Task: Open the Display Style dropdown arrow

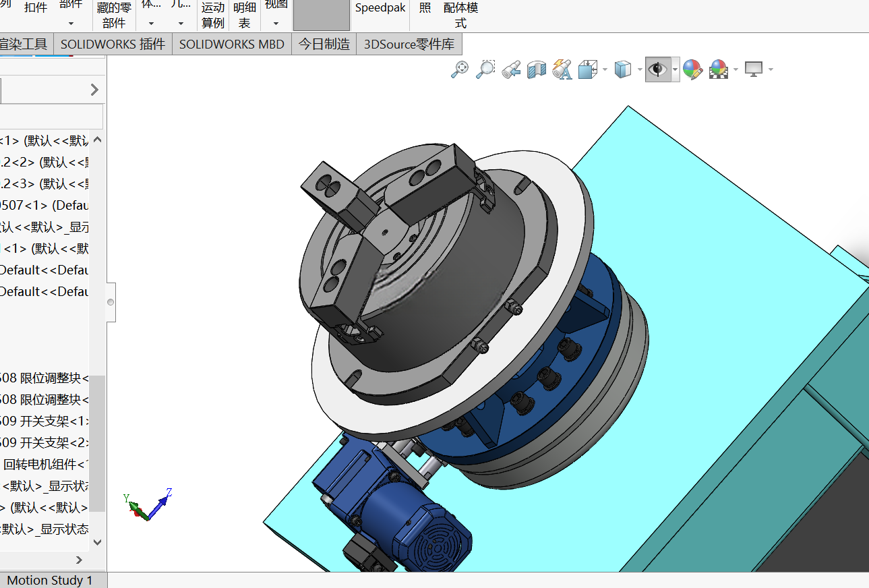Action: pyautogui.click(x=639, y=69)
